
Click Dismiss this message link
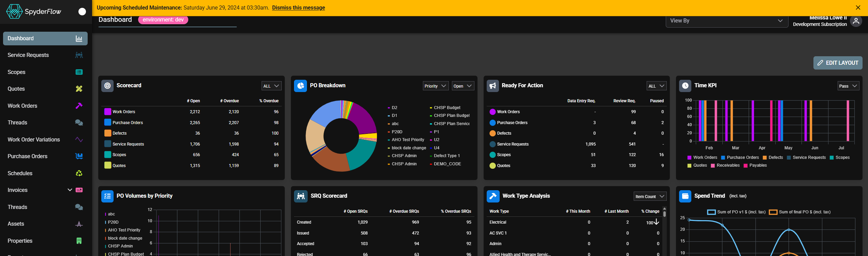point(298,7)
